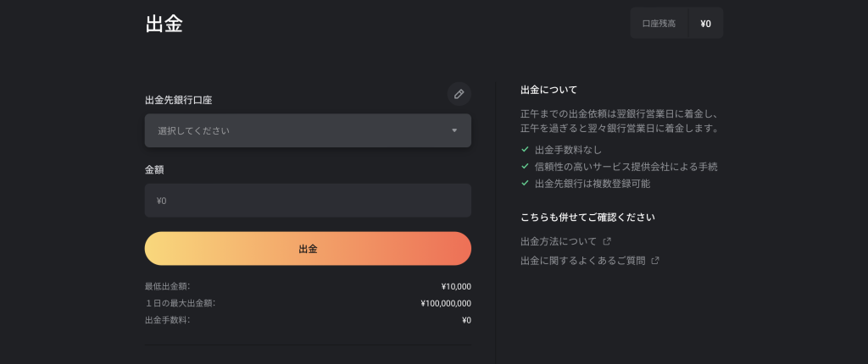Screen dimensions: 868x364
Task: Click the checkmark icon beside 信頼性の高いサービス提供会社
Action: (526, 167)
